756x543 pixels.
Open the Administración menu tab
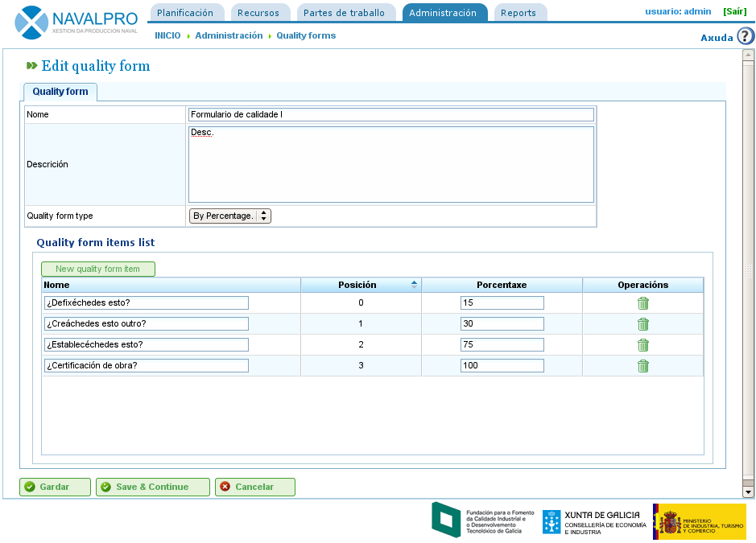[x=444, y=13]
